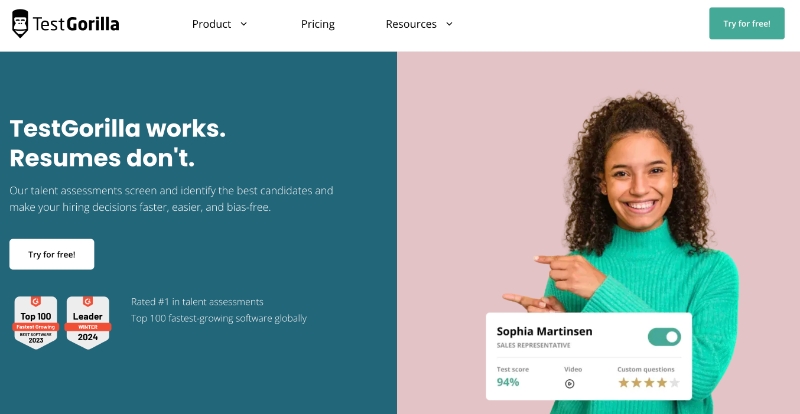Image resolution: width=800 pixels, height=414 pixels.
Task: Click the fourth gold rating star
Action: point(662,383)
